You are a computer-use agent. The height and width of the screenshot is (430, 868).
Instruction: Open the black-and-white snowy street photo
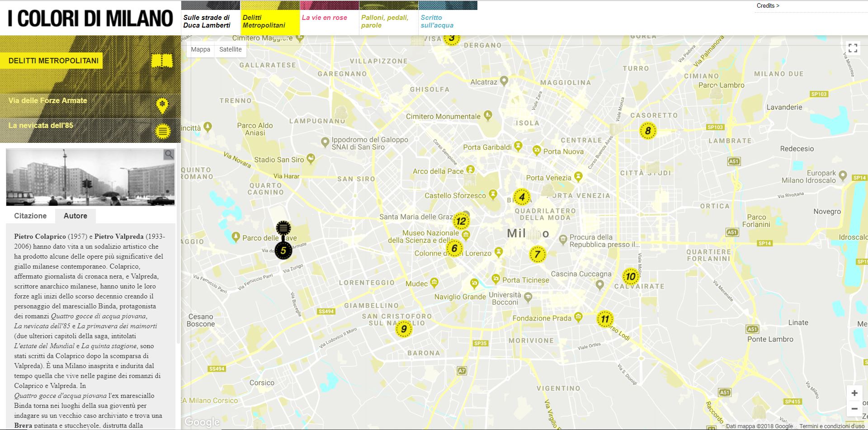click(x=90, y=178)
